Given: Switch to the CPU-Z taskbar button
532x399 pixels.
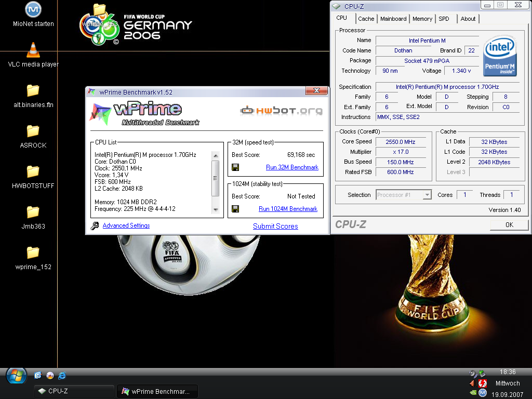Looking at the screenshot, I should 74,391.
